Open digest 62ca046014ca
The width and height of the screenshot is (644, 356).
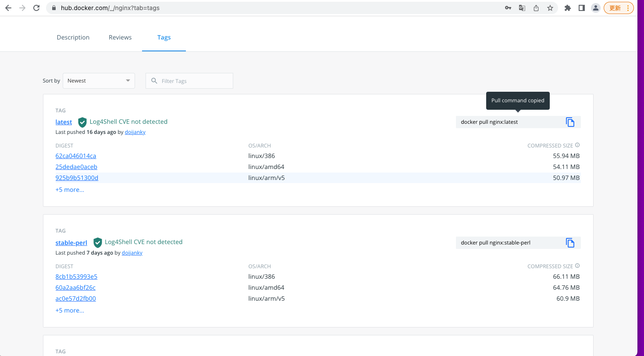tap(76, 156)
